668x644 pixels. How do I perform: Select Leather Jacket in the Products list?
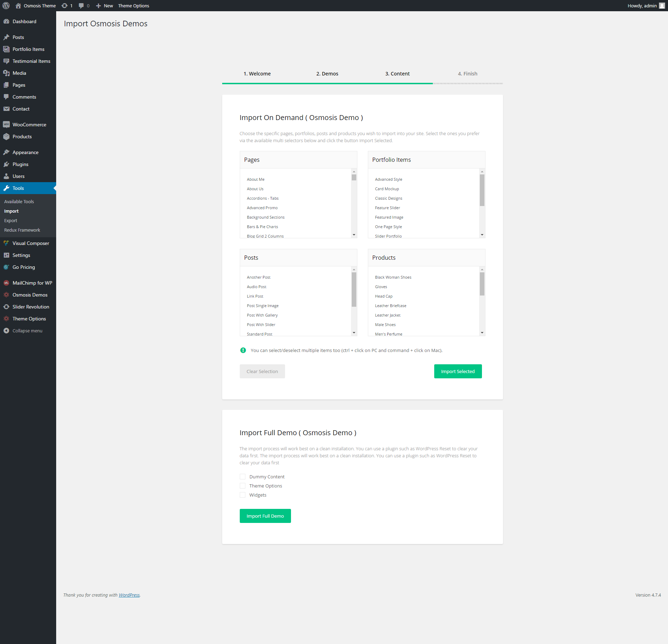coord(388,315)
